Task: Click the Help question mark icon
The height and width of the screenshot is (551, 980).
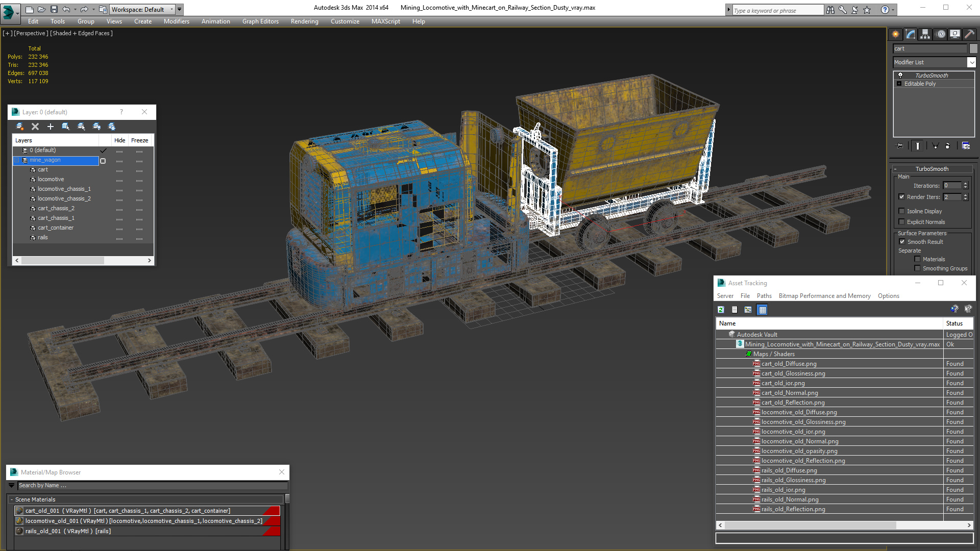Action: tap(885, 10)
